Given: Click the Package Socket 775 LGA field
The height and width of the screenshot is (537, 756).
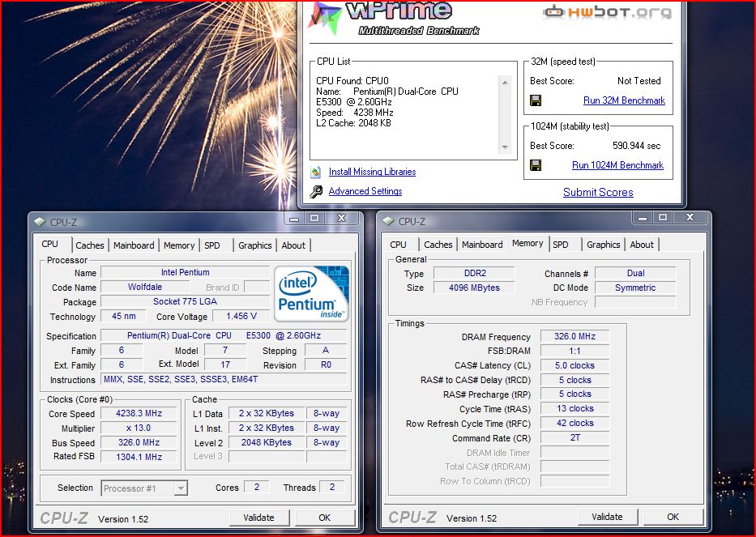Looking at the screenshot, I should [185, 302].
